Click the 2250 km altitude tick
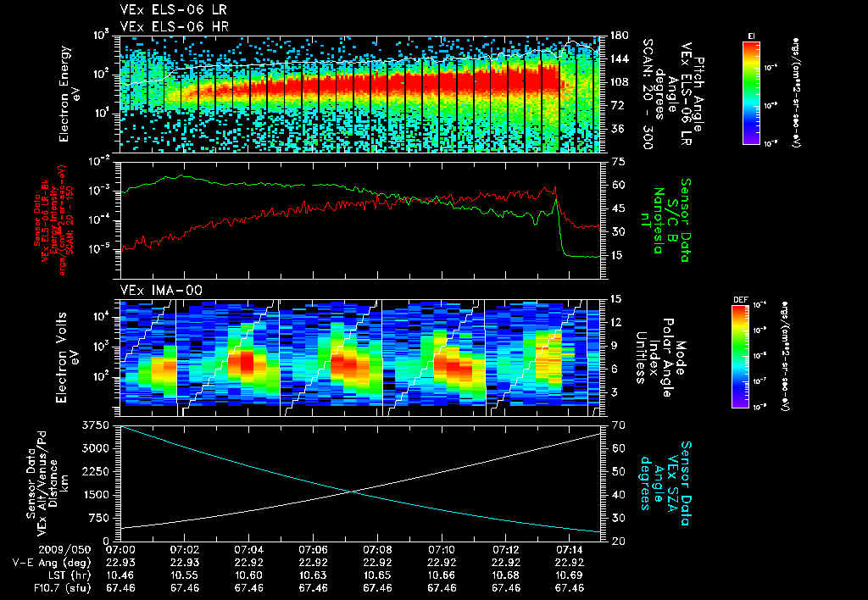The width and height of the screenshot is (868, 600). (x=95, y=471)
